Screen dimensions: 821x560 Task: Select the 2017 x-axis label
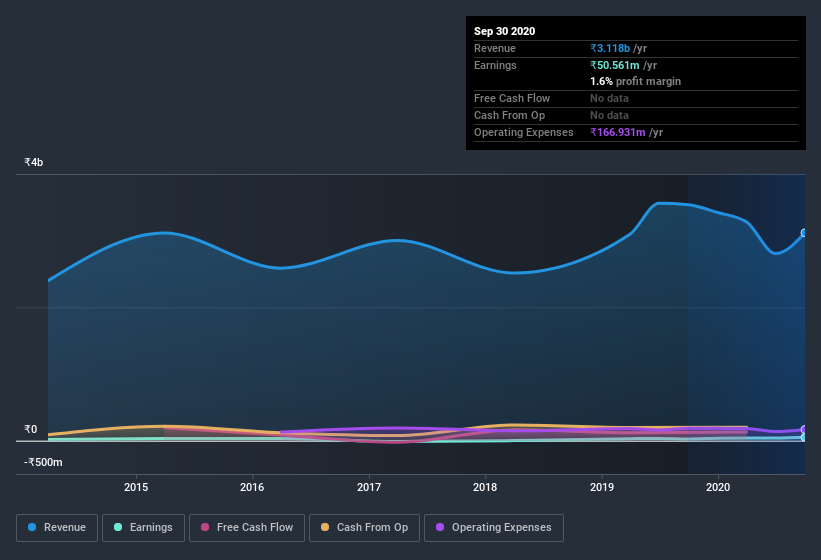[x=369, y=487]
